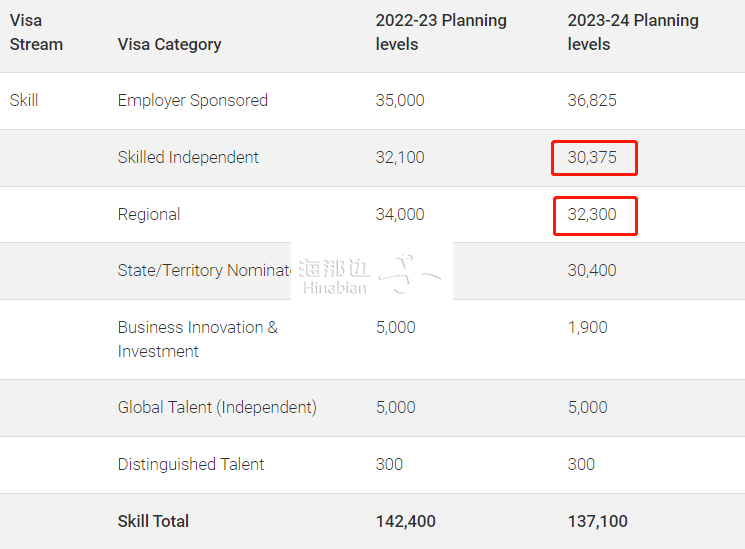The width and height of the screenshot is (745, 549).
Task: Select the "Employer Sponsored" category
Action: point(192,100)
